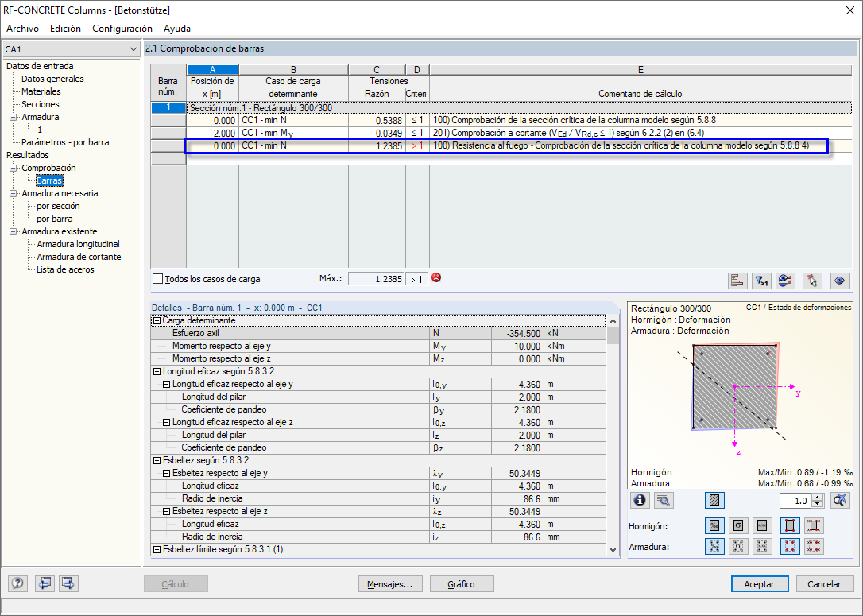Open the Edición menu
Viewport: 863px width, 616px height.
tap(65, 29)
